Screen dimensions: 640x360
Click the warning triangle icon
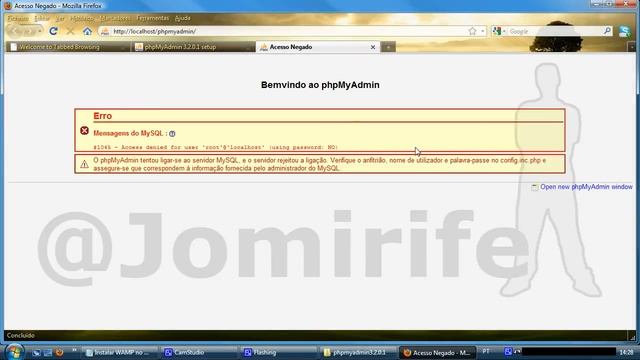[x=84, y=164]
